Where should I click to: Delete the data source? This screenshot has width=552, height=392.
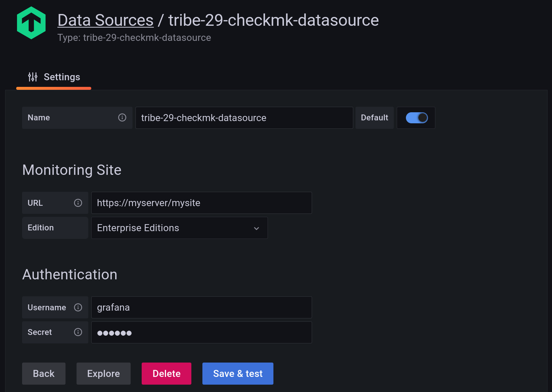[166, 374]
